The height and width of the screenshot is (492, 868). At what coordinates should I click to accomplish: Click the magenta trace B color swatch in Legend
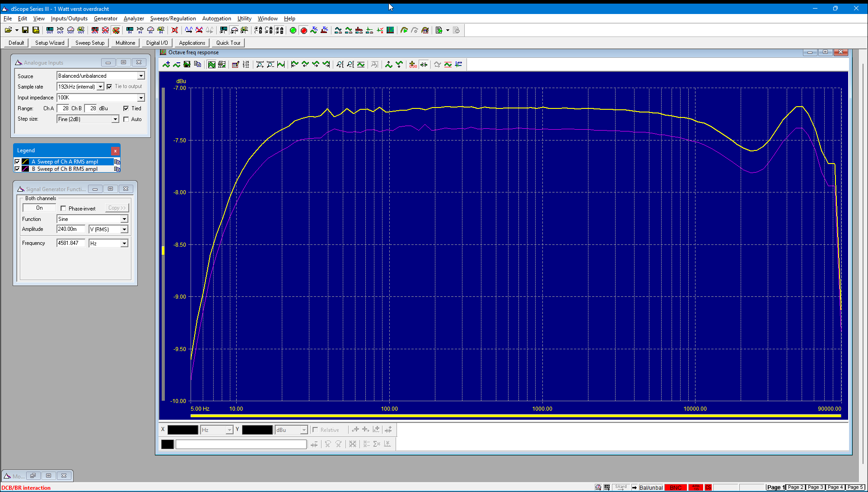click(x=26, y=169)
